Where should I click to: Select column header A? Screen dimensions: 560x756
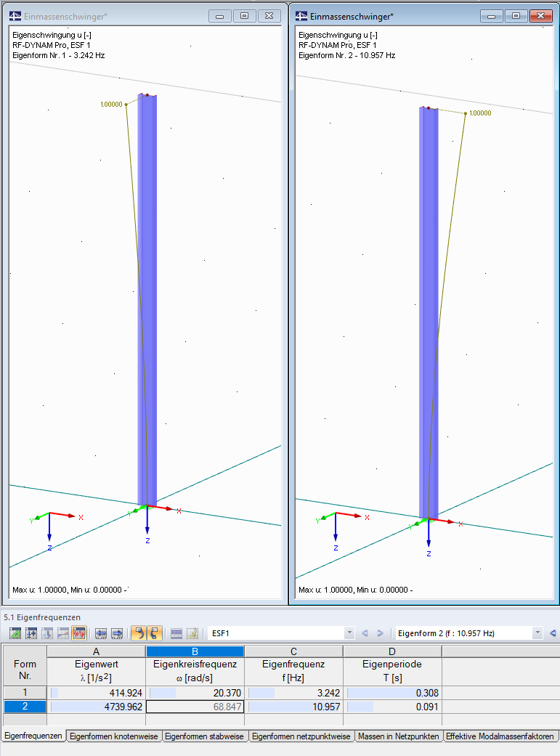[x=96, y=651]
